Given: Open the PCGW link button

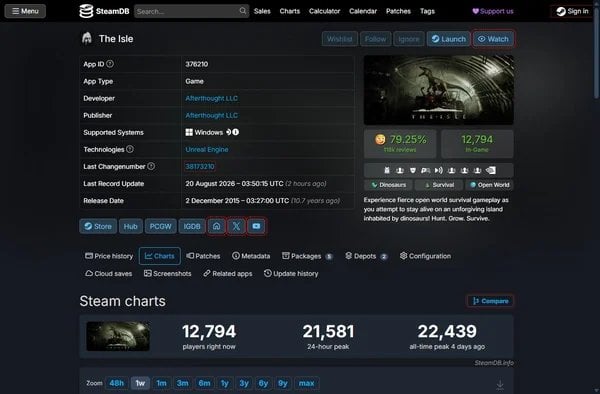Looking at the screenshot, I should coord(160,226).
